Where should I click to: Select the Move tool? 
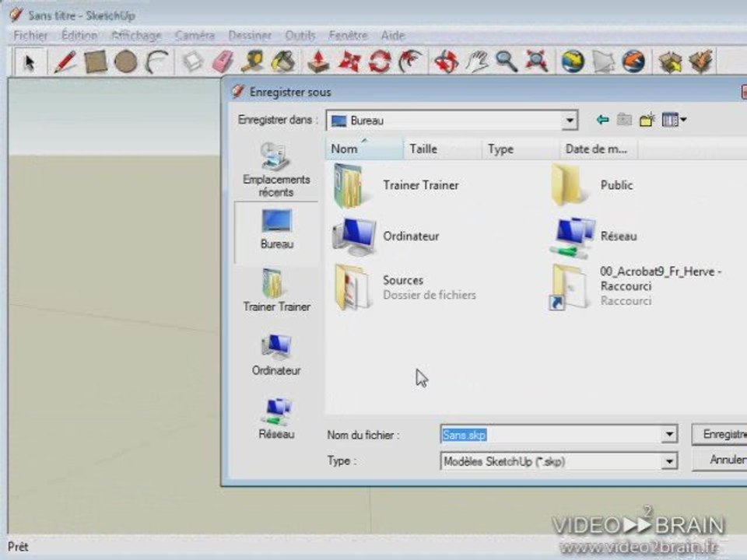349,62
